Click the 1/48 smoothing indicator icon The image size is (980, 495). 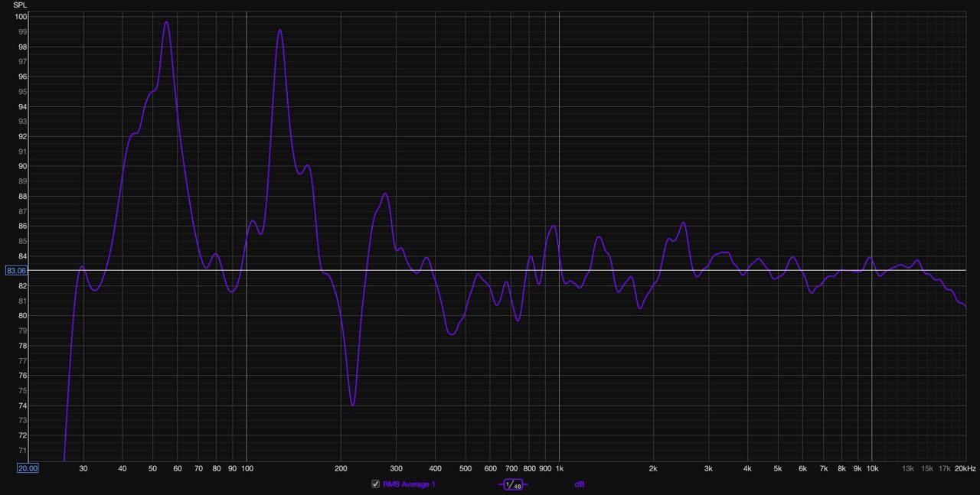point(513,484)
